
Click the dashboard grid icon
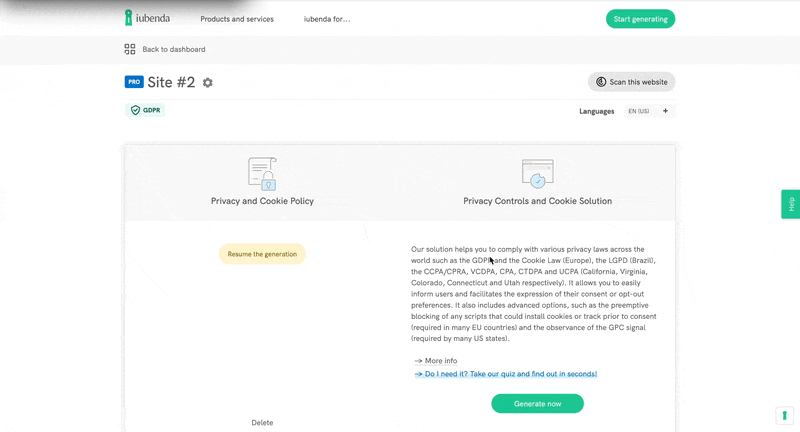130,49
